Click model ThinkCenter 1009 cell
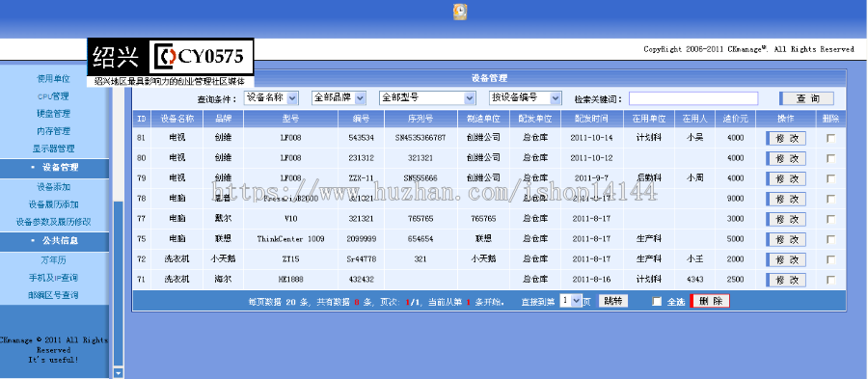Screen dimensions: 868x379 point(290,239)
